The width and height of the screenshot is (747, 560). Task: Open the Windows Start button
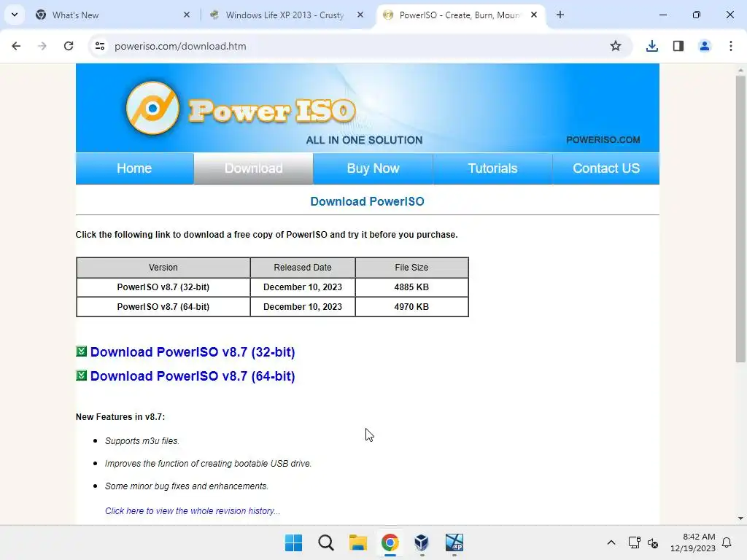pos(293,542)
